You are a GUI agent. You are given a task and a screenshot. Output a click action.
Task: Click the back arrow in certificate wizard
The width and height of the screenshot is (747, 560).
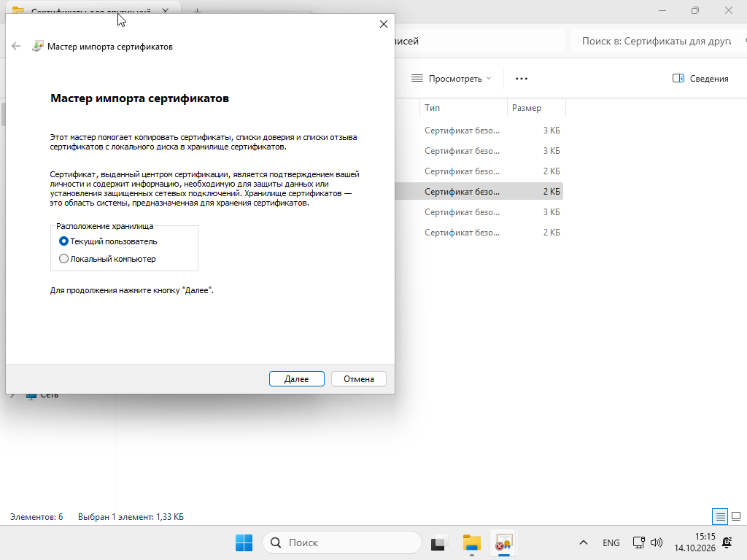coord(16,46)
